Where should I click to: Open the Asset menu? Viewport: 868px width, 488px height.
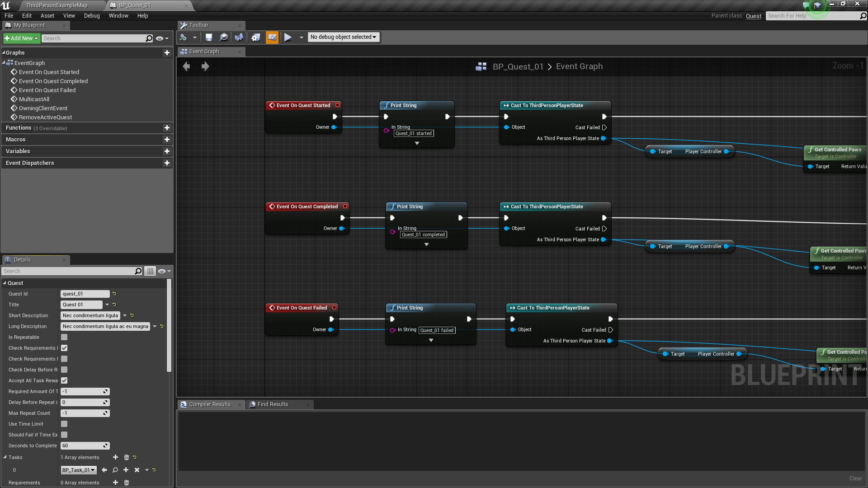tap(47, 16)
